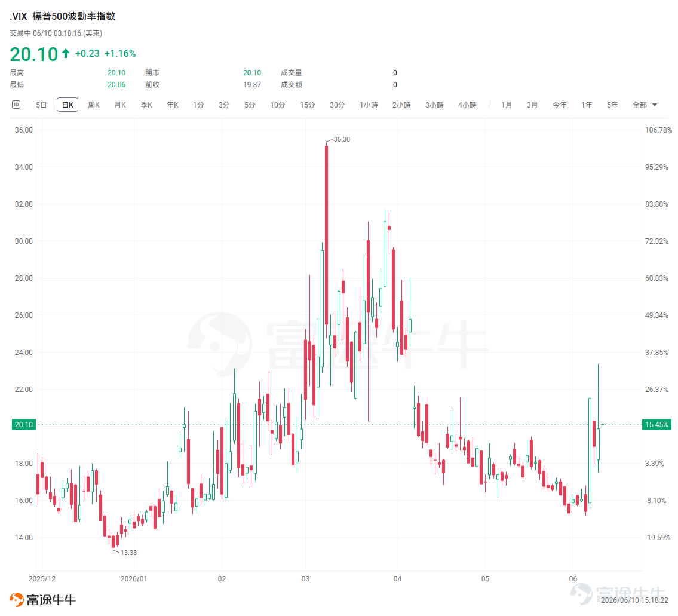The width and height of the screenshot is (678, 616).
Task: Select the 5日 view
Action: [x=41, y=105]
